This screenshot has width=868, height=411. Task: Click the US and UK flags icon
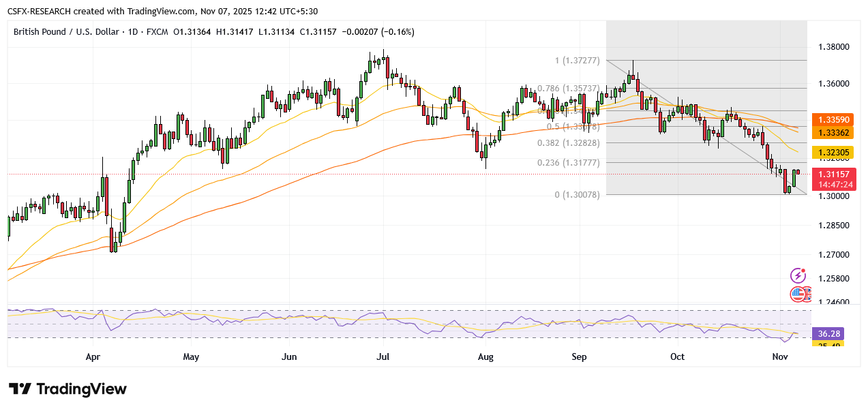coord(799,294)
